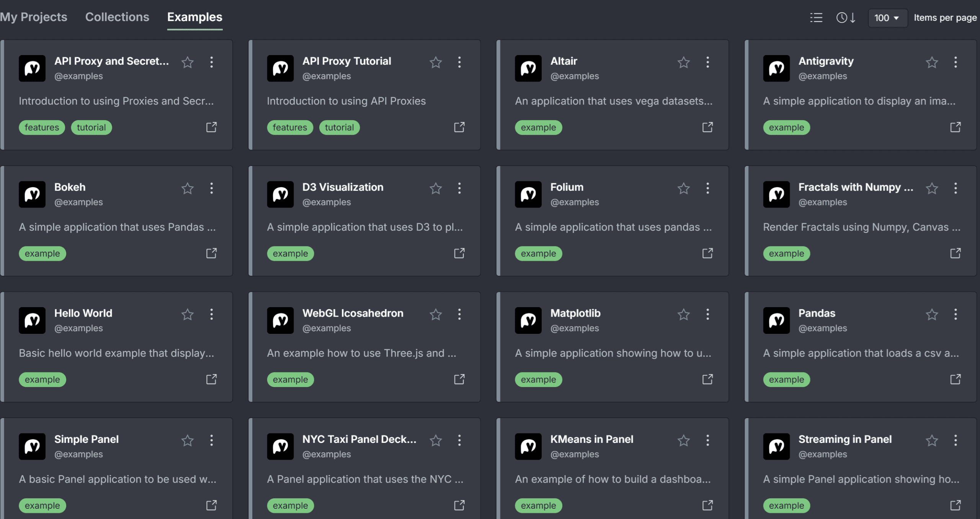This screenshot has height=519, width=980.
Task: Open Matplotlib example external link icon
Action: (x=707, y=379)
